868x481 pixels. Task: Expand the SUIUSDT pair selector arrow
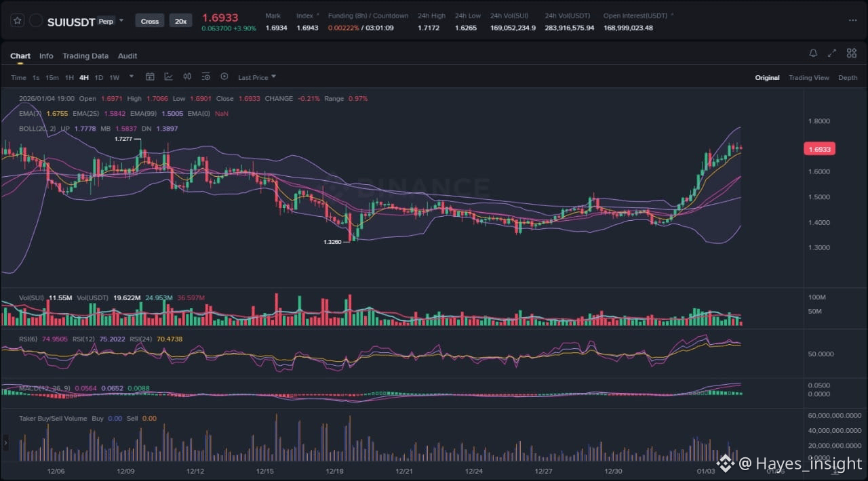click(121, 21)
